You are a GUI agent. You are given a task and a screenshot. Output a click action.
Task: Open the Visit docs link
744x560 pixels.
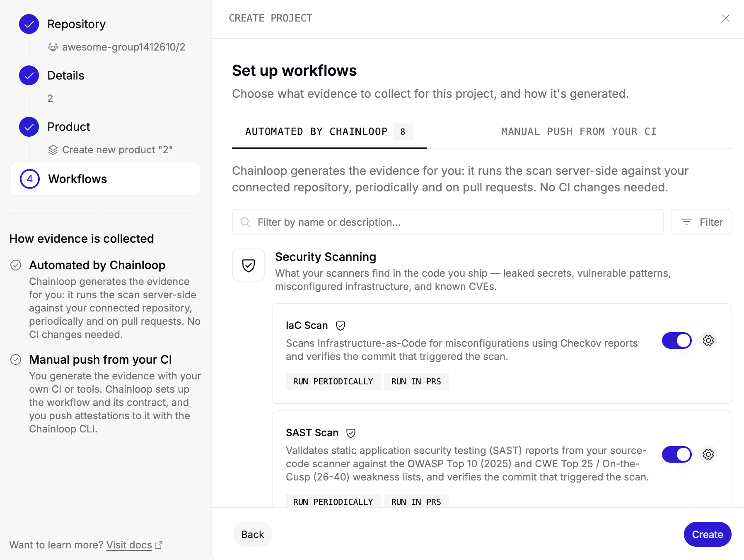point(129,545)
